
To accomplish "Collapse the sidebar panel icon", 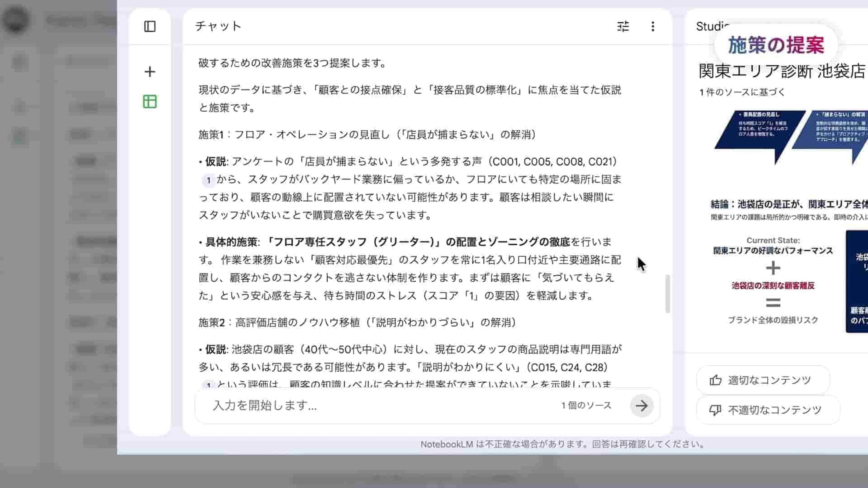I will coord(150,26).
